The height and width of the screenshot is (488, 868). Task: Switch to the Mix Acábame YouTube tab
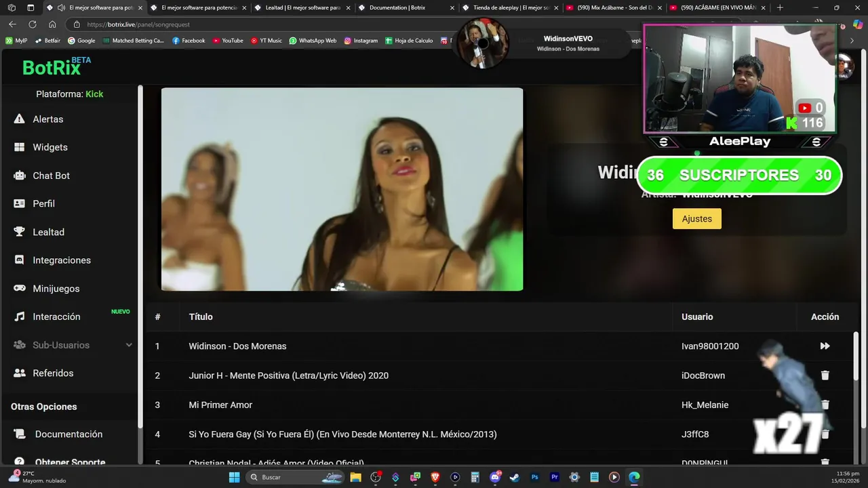click(x=614, y=7)
